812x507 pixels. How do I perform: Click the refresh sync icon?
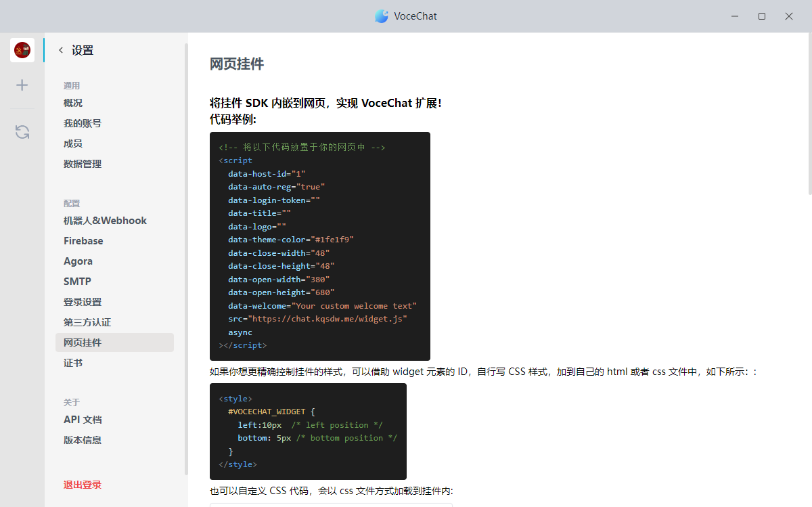coord(22,132)
